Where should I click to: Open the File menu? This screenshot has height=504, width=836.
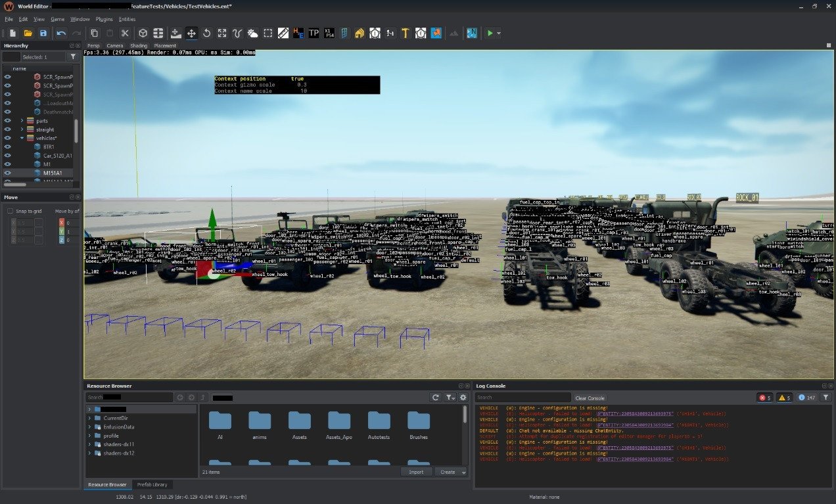coord(9,19)
